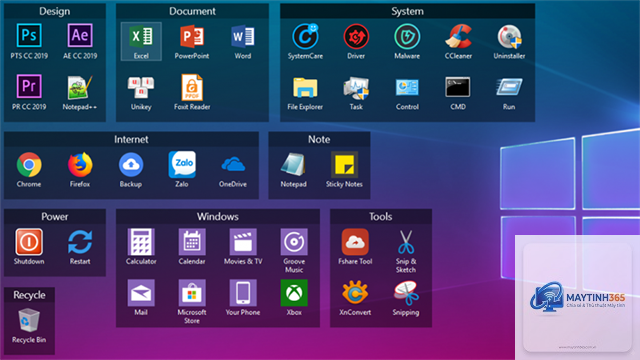Select the Task manager icon
The image size is (640, 360).
tap(356, 87)
